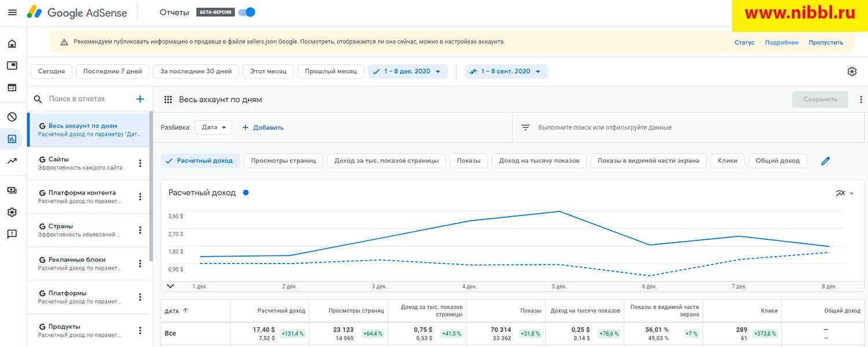Viewport: 868px width, 347px height.
Task: Open the 1 – 8 дек. 2020 date dropdown
Action: click(408, 72)
